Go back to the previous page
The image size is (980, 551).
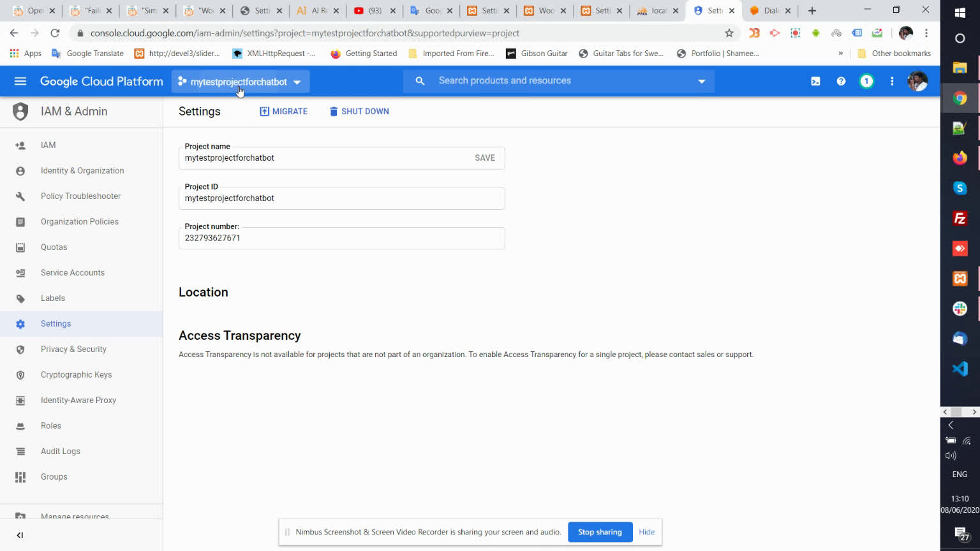point(14,33)
